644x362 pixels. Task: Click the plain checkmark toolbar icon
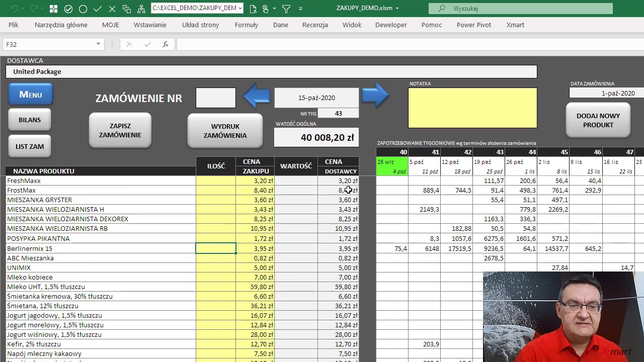[x=98, y=9]
